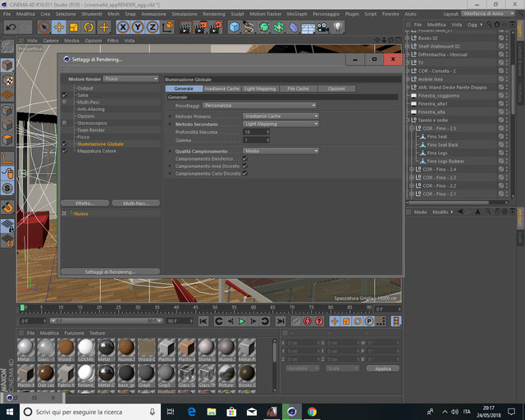Click the Applica button

pyautogui.click(x=383, y=368)
